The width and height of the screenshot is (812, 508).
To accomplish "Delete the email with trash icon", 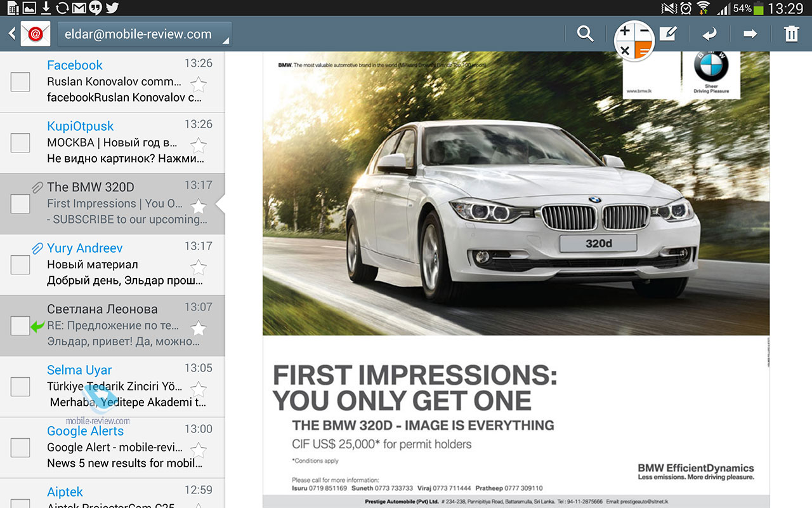I will (791, 34).
